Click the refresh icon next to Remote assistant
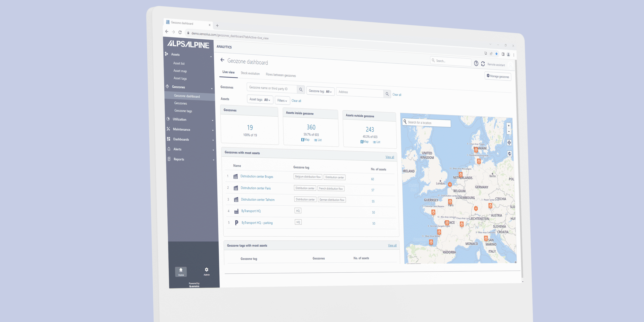Image resolution: width=644 pixels, height=322 pixels. click(x=483, y=64)
